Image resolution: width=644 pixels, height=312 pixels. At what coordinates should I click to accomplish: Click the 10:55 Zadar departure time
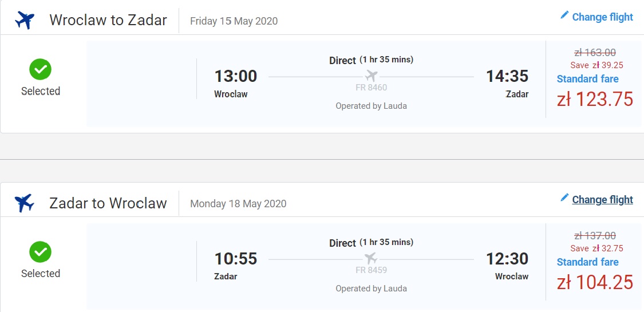click(236, 259)
